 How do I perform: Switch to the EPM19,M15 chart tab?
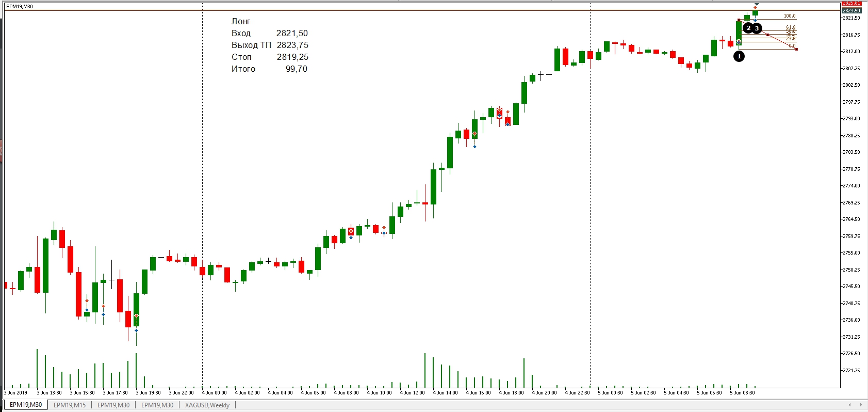click(x=70, y=405)
